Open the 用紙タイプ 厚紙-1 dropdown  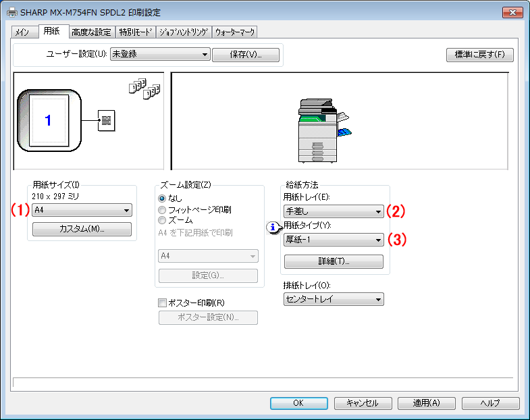point(334,240)
